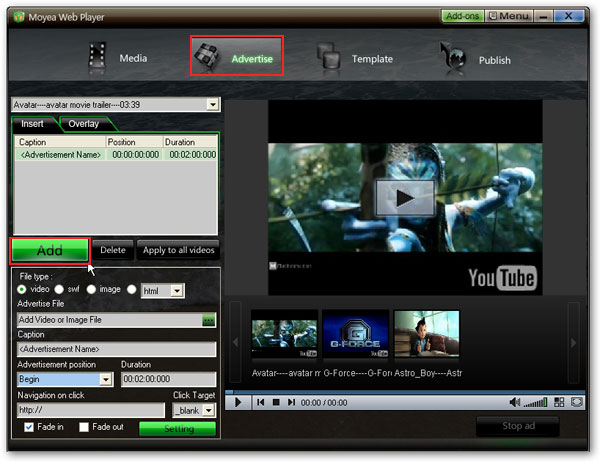Viewport: 600px width, 462px height.
Task: Expand the html type dropdown
Action: coord(177,291)
